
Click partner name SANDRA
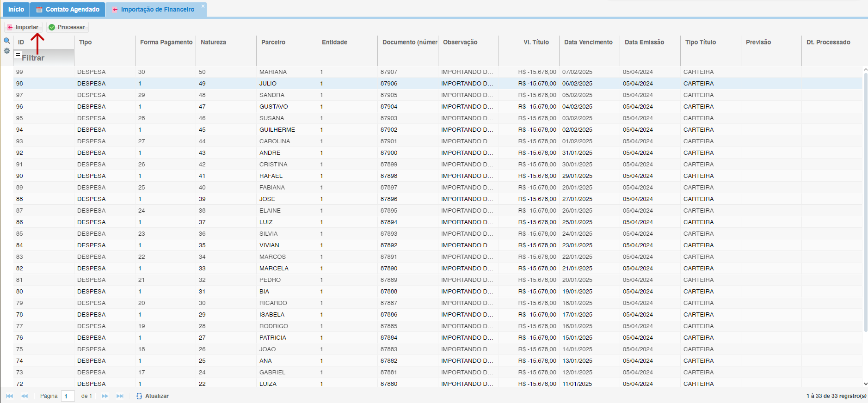[x=272, y=95]
